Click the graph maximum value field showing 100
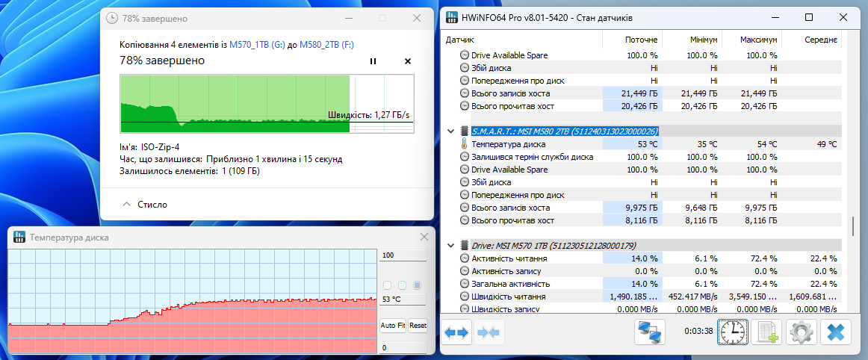Viewport: 868px width, 360px height. (x=403, y=255)
